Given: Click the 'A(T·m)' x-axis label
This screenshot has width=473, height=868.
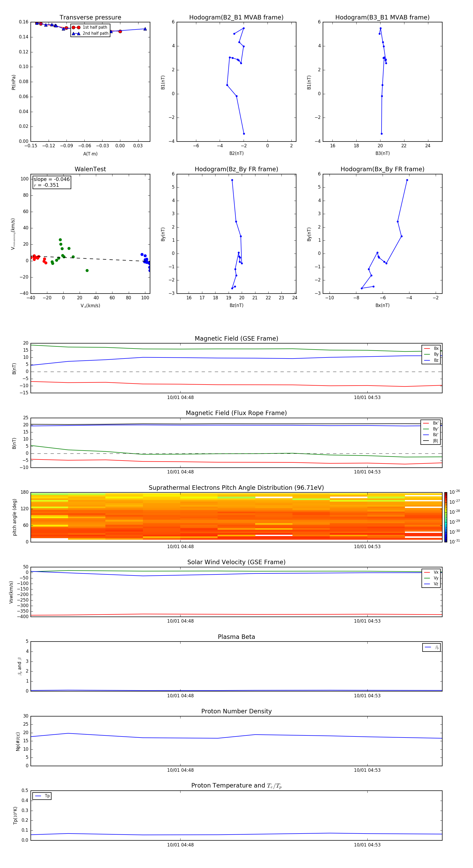Looking at the screenshot, I should pos(90,154).
